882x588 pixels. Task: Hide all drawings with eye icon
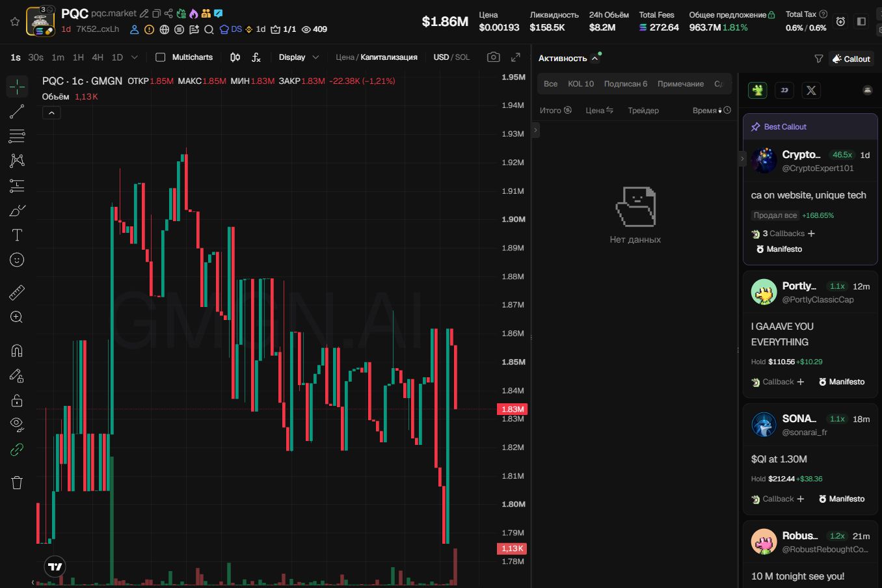click(17, 425)
